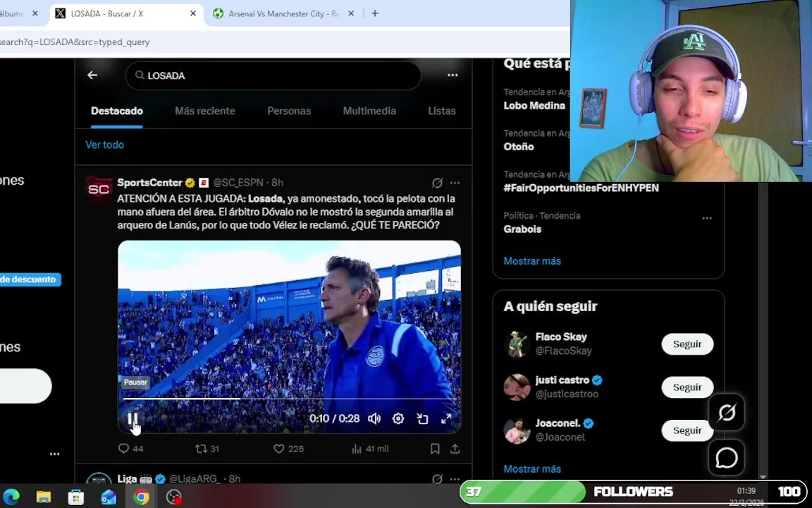Screen dimensions: 812x508
Task: Click the Ver todo link
Action: [104, 145]
